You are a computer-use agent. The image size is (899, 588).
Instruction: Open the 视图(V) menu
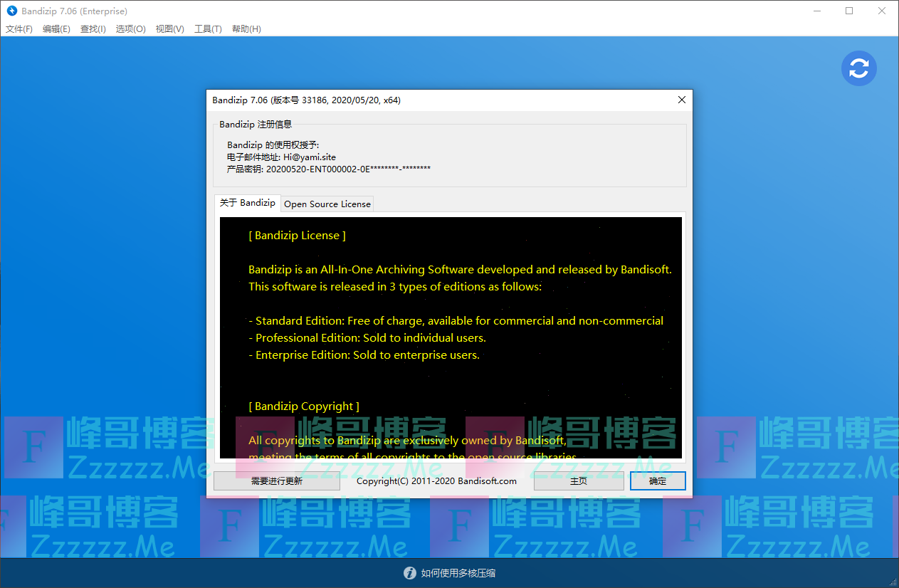(x=169, y=29)
